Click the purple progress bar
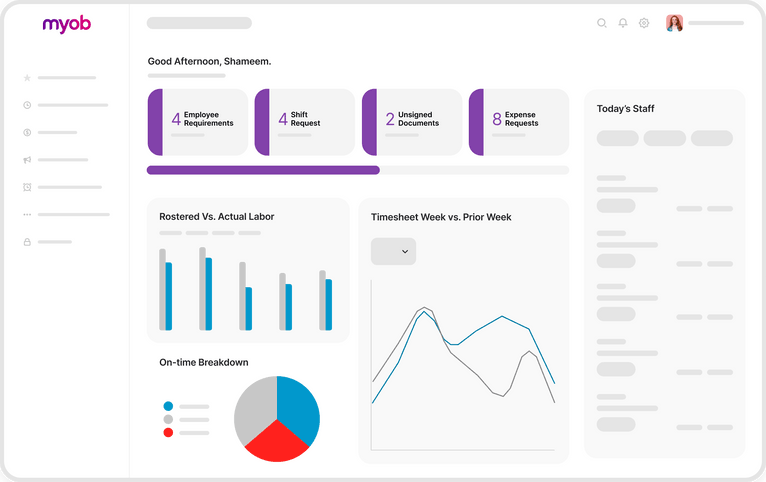766x482 pixels. (x=263, y=170)
